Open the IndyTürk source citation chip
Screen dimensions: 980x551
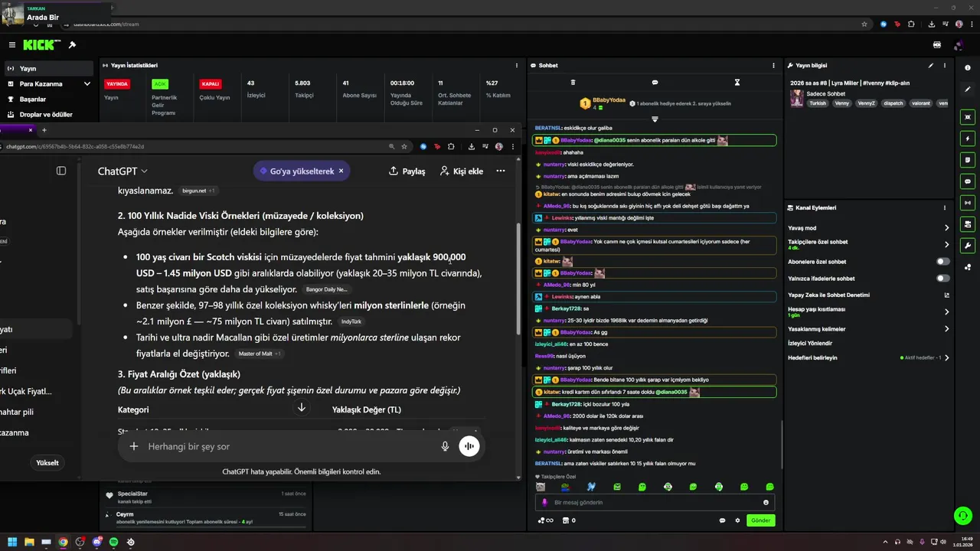(351, 322)
